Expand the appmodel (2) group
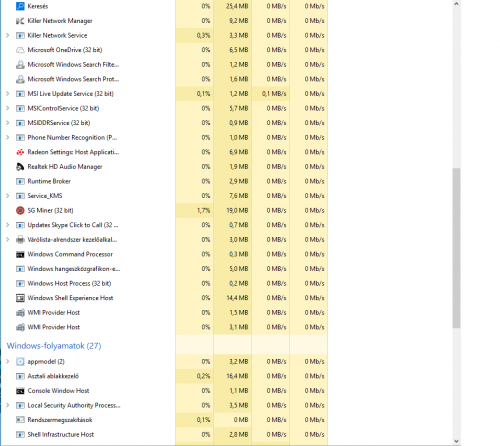This screenshot has height=446, width=500. 7,361
